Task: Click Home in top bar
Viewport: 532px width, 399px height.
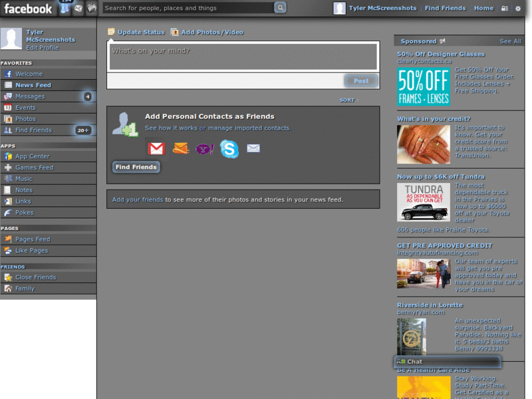Action: [x=483, y=8]
